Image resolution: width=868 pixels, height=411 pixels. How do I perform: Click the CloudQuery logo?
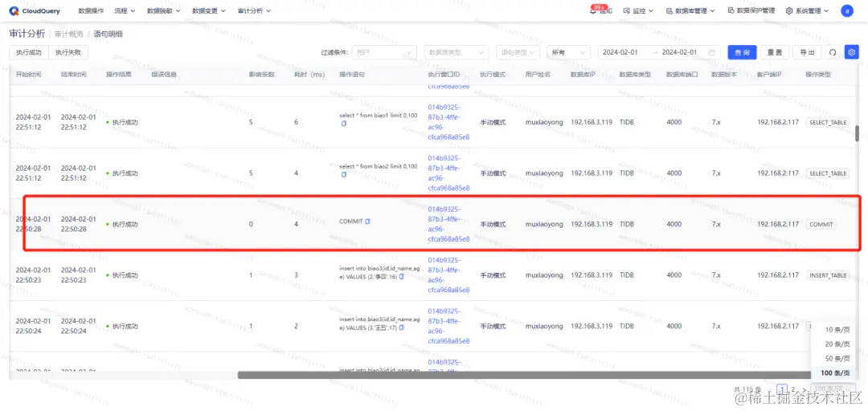click(35, 10)
